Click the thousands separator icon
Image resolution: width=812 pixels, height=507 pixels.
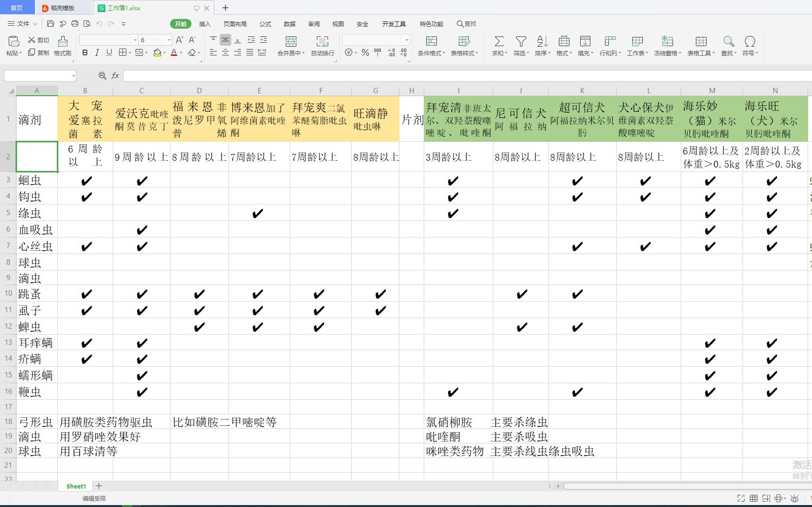pos(378,52)
